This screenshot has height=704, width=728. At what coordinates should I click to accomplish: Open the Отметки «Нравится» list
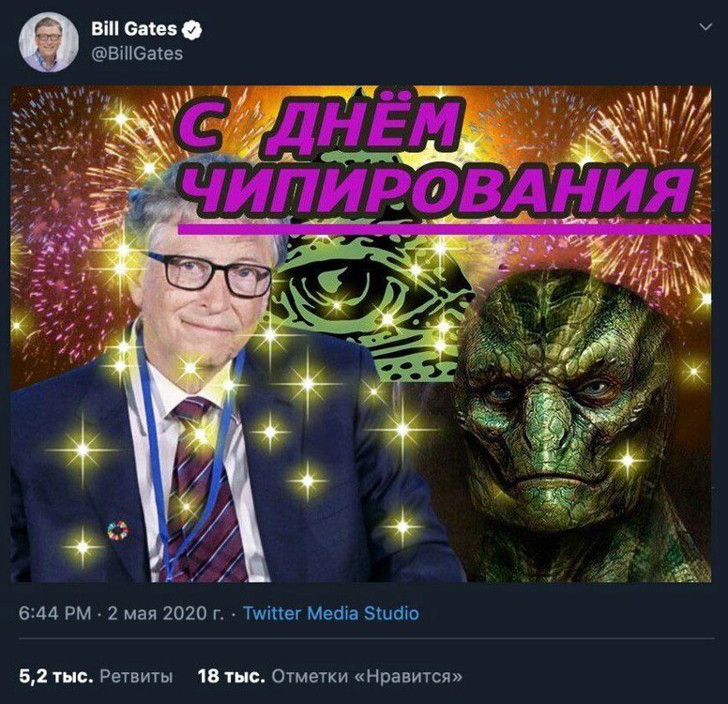coord(367,677)
